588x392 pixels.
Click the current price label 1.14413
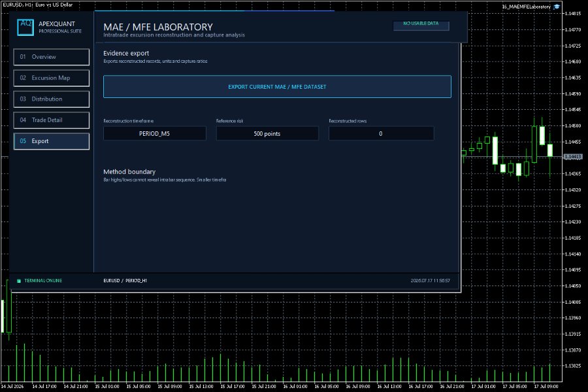(572, 156)
